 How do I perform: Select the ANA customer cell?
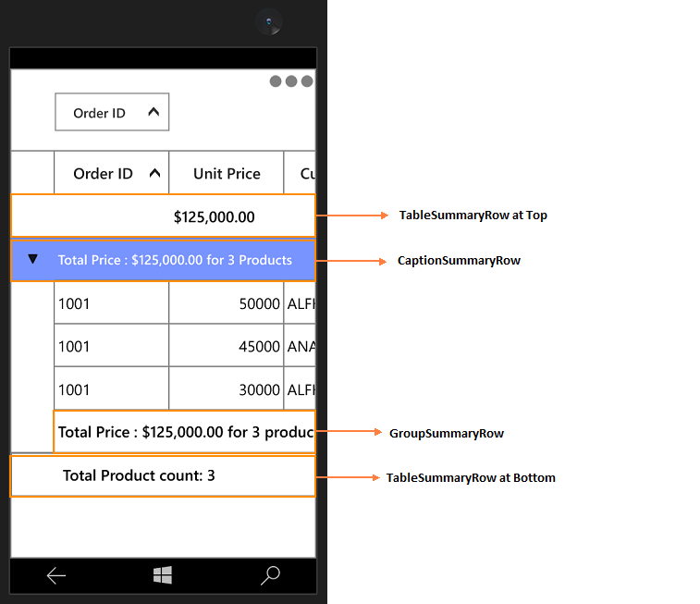click(x=300, y=346)
